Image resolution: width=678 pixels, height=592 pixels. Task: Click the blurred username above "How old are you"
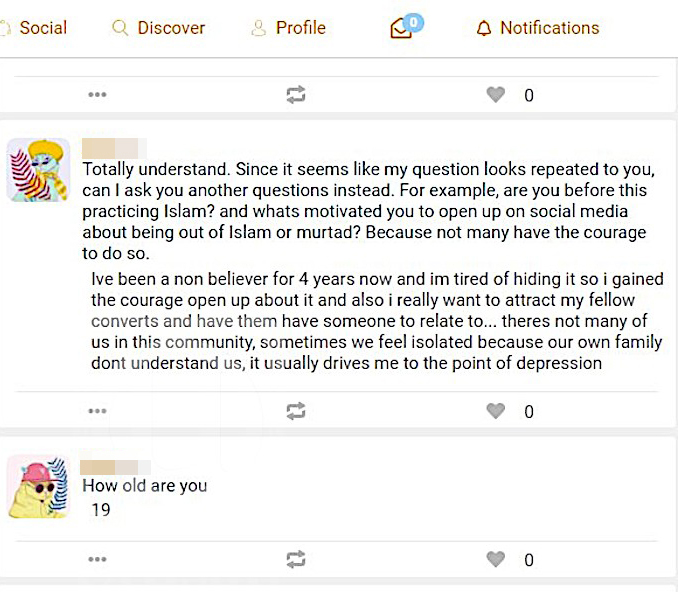114,466
